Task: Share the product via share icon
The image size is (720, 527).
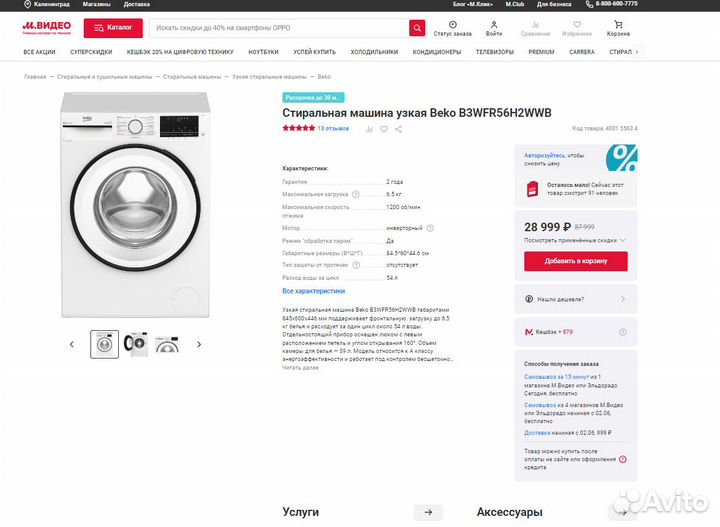Action: tap(398, 129)
